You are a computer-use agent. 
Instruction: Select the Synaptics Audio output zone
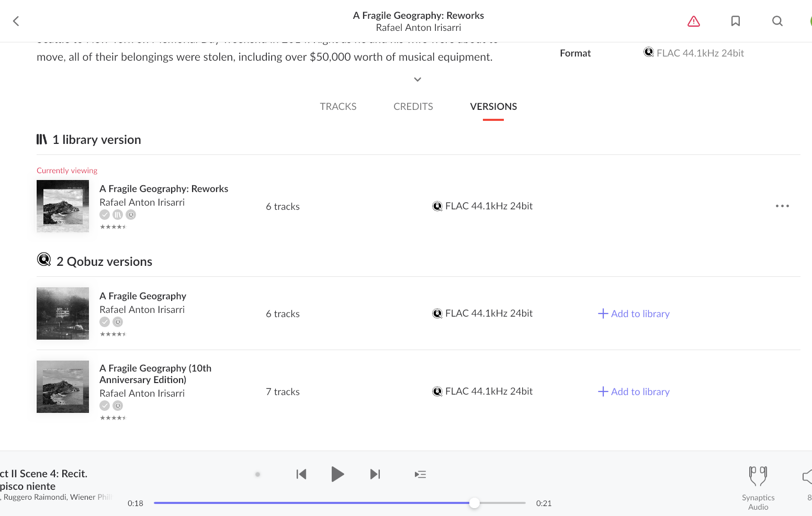[x=758, y=487]
